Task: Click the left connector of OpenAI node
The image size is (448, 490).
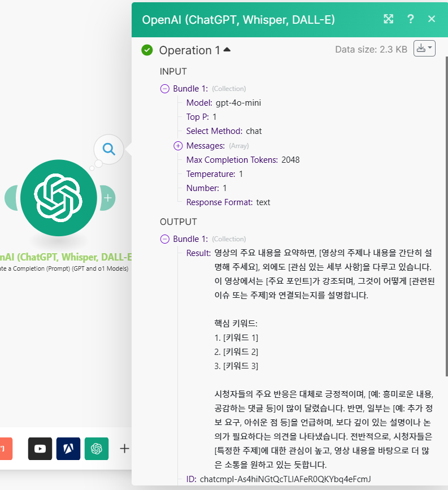Action: (11, 198)
